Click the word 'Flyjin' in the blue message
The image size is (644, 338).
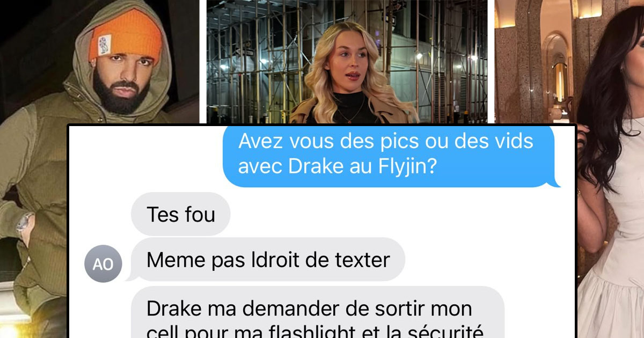(401, 166)
